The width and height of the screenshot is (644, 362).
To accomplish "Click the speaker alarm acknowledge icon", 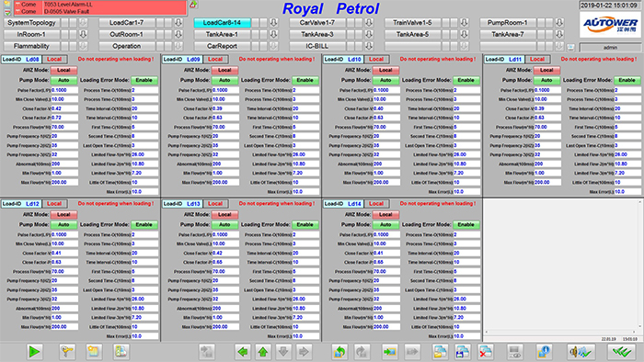I will coord(581,352).
